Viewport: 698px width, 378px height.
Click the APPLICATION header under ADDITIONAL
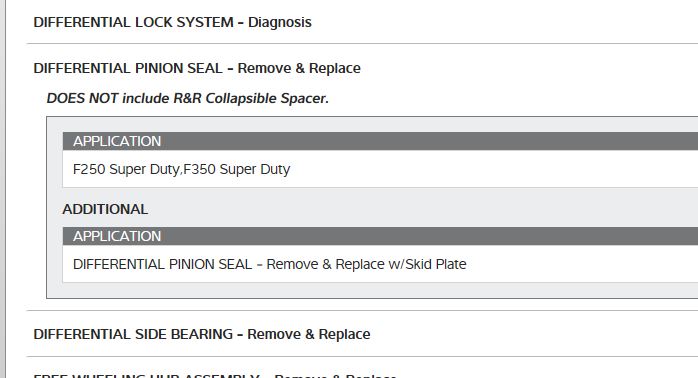[380, 236]
